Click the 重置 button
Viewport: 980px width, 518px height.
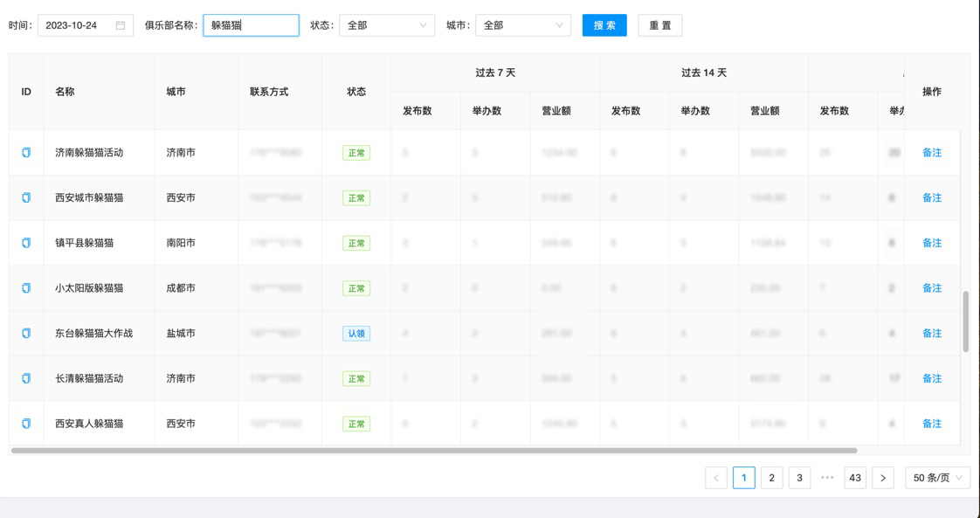(660, 25)
